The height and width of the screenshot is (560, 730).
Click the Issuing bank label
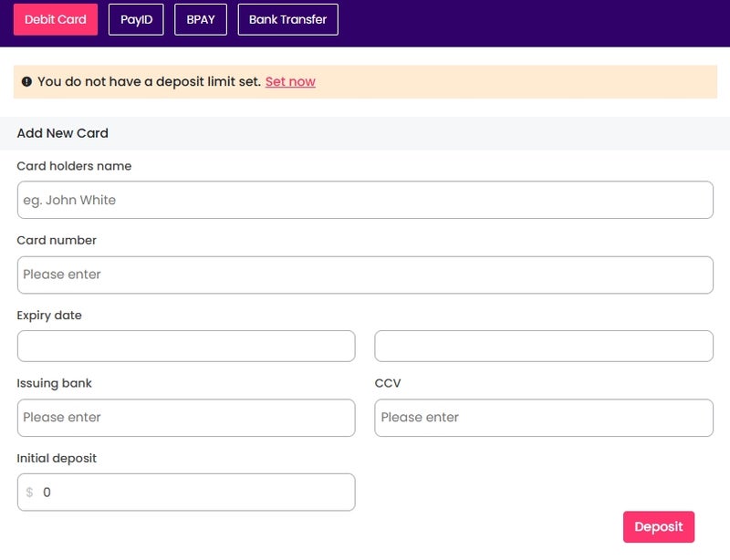pyautogui.click(x=54, y=383)
